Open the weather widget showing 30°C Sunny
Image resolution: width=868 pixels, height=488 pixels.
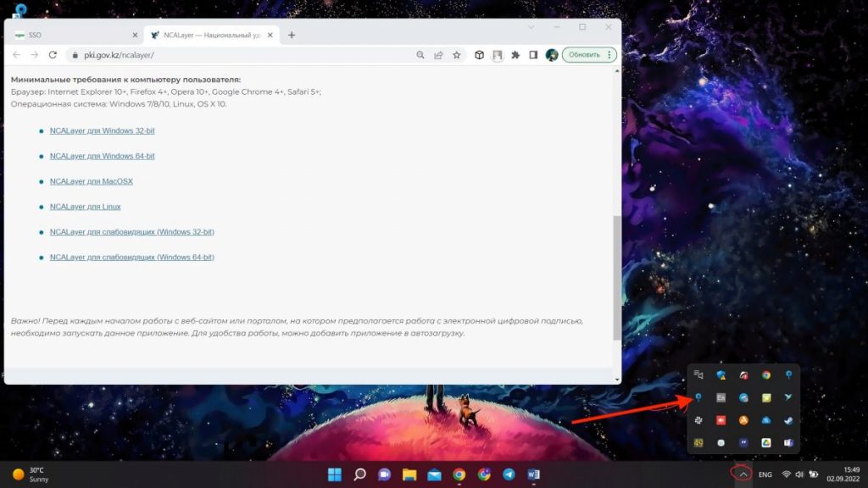point(31,474)
